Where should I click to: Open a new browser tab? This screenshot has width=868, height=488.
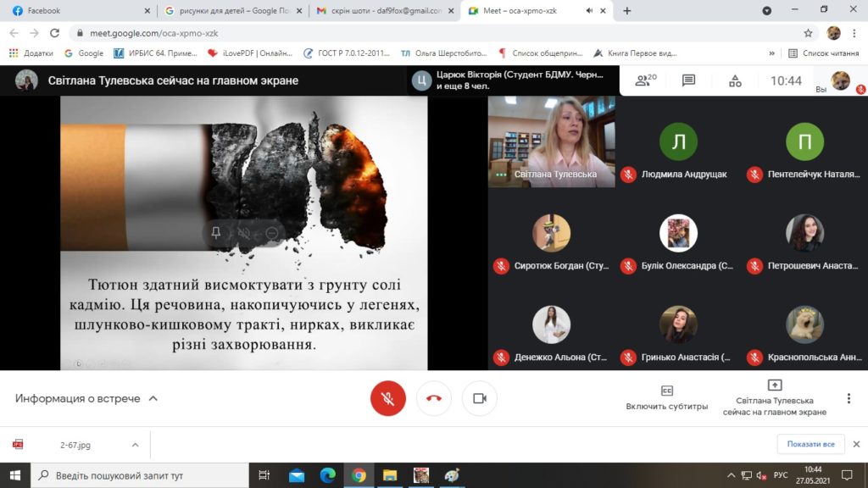(x=626, y=10)
